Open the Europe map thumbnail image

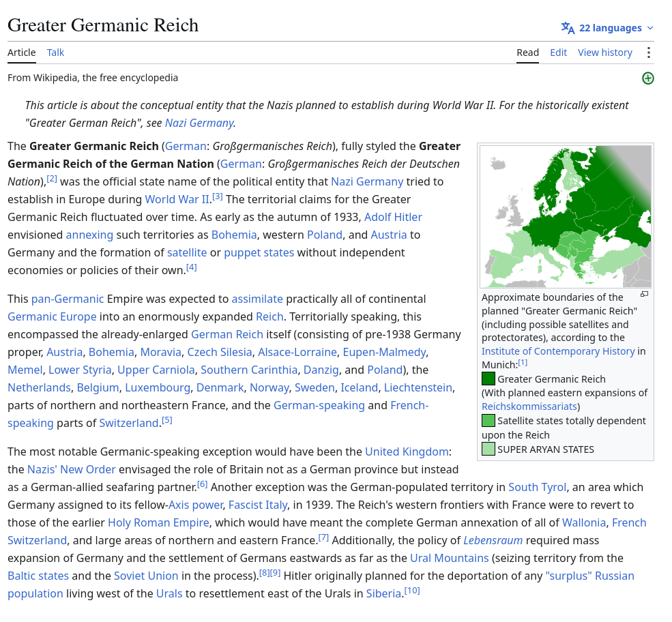[x=566, y=216]
